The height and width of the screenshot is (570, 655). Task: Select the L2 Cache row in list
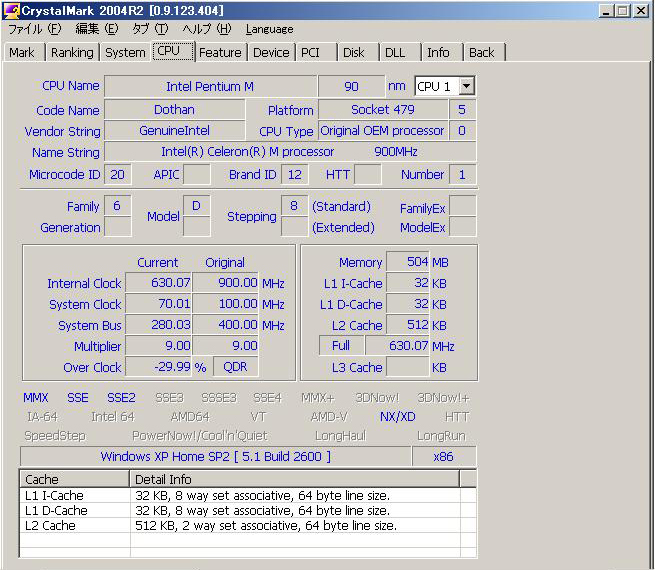[x=50, y=525]
